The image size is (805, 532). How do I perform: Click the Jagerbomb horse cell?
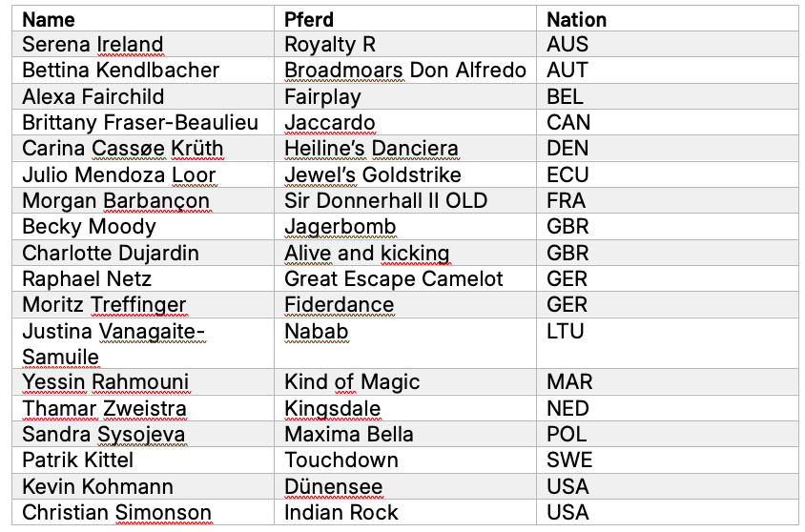(x=340, y=227)
